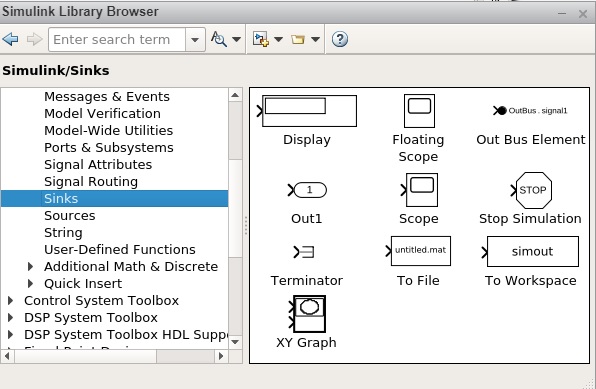Select Signal Attributes library
596x389 pixels.
98,164
